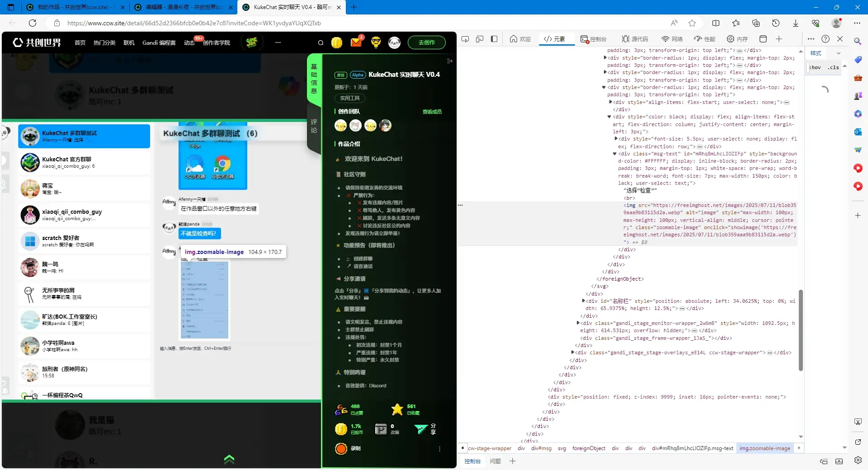Screen dimensions: 868x470
Task: Collapse the msg-text div node
Action: [615, 154]
